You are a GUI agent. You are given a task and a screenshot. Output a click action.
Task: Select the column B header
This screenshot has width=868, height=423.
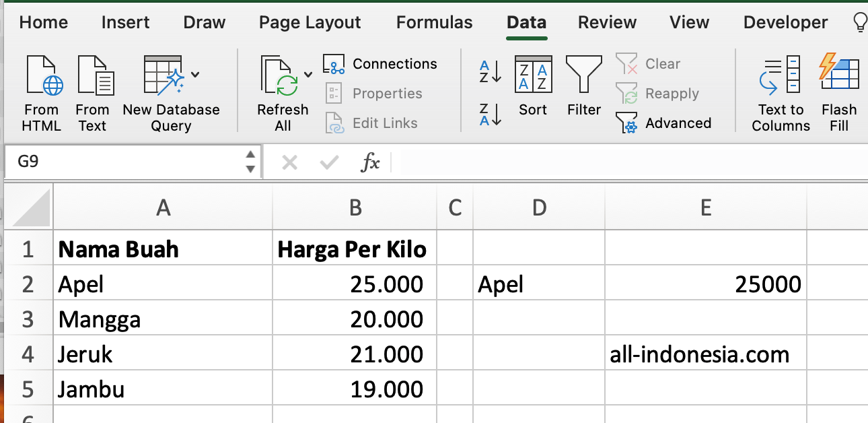point(355,208)
